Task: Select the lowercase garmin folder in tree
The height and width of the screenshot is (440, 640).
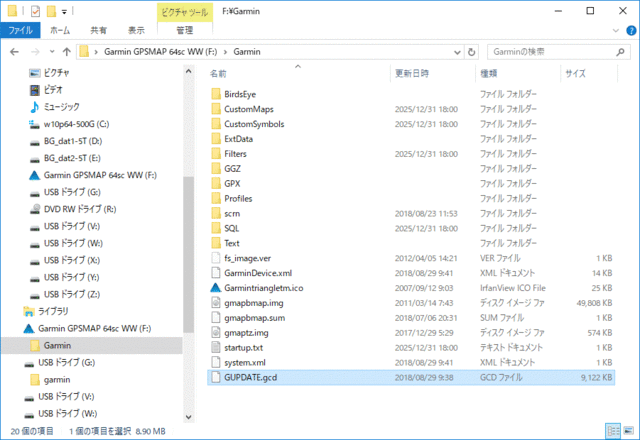Action: [x=56, y=380]
